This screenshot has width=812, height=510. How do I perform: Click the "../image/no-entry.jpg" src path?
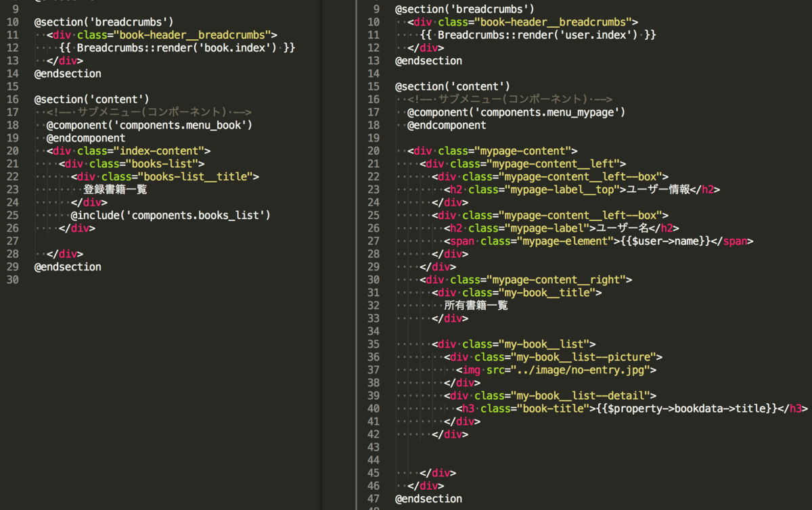pyautogui.click(x=580, y=369)
